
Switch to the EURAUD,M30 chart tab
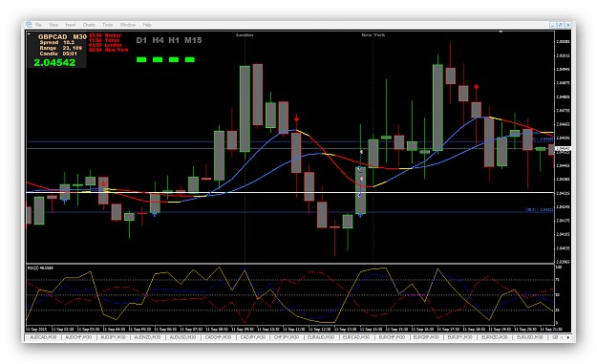[321, 337]
